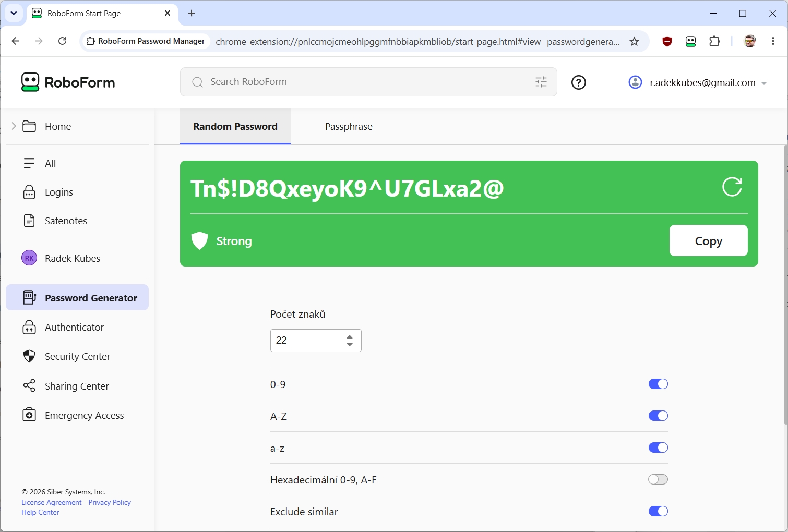Click the Home folder icon
The height and width of the screenshot is (532, 788).
[29, 126]
